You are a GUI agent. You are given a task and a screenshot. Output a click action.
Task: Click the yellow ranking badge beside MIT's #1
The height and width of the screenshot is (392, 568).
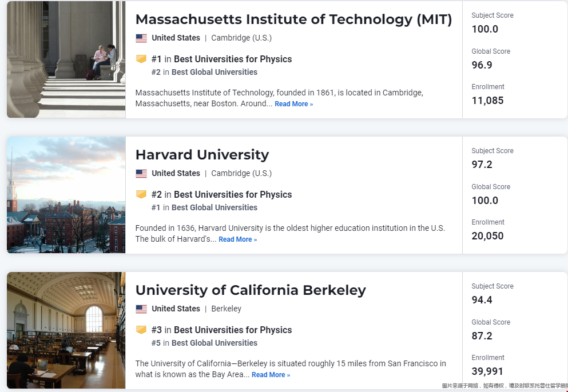pyautogui.click(x=141, y=59)
